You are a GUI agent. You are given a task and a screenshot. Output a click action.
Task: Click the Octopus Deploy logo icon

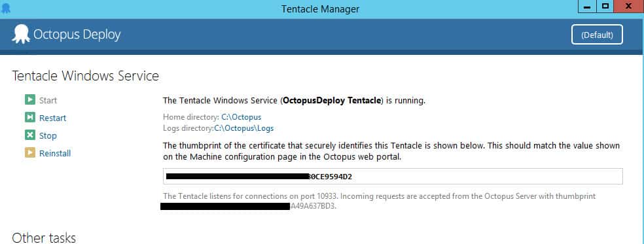coord(21,34)
